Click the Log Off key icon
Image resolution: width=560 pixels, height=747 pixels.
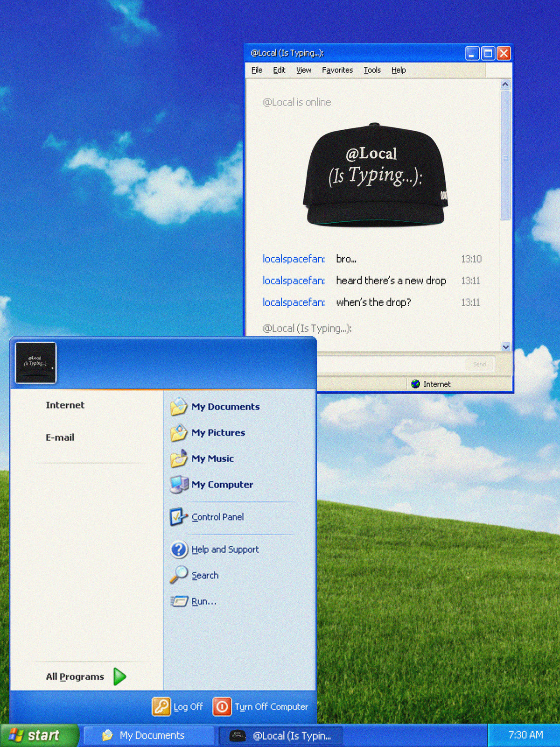pyautogui.click(x=161, y=706)
